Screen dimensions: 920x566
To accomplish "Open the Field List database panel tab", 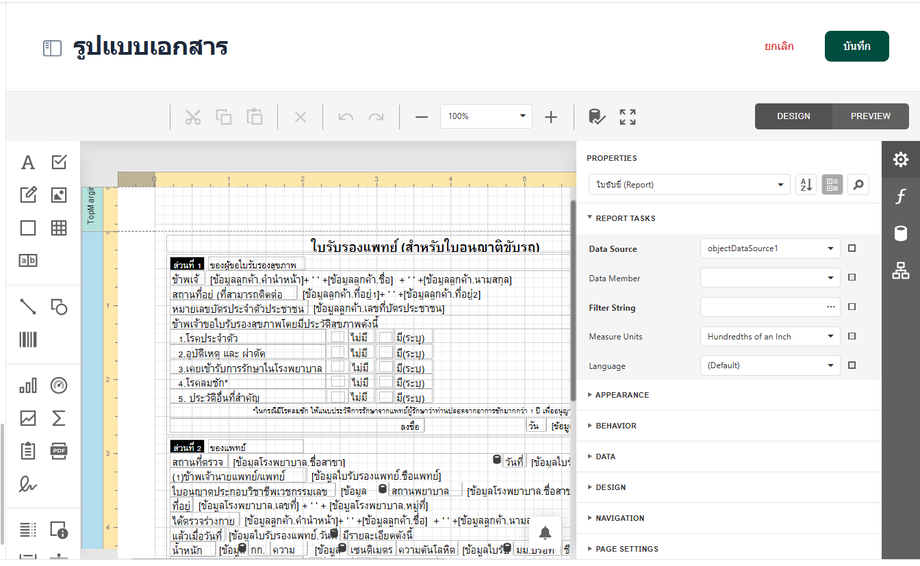I will pos(901,233).
